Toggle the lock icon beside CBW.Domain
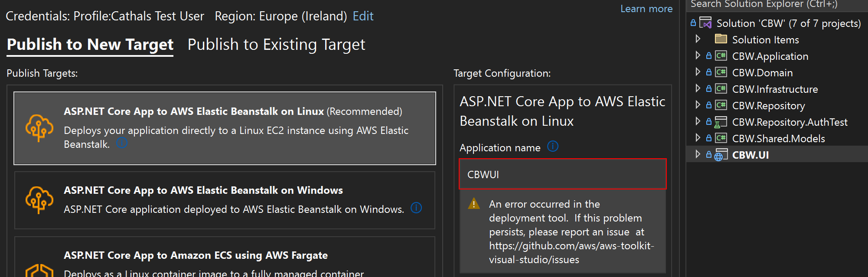 pos(709,72)
